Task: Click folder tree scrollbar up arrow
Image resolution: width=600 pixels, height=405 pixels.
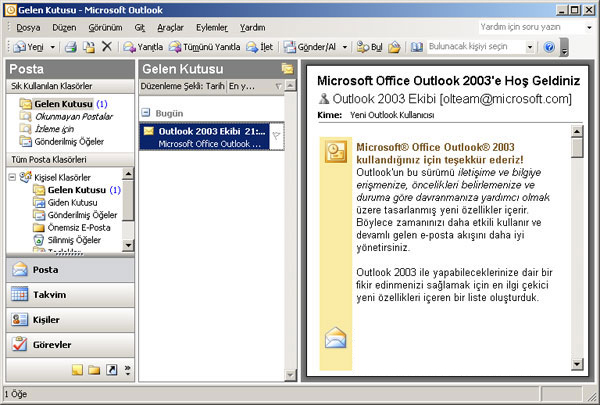Action: (x=128, y=174)
